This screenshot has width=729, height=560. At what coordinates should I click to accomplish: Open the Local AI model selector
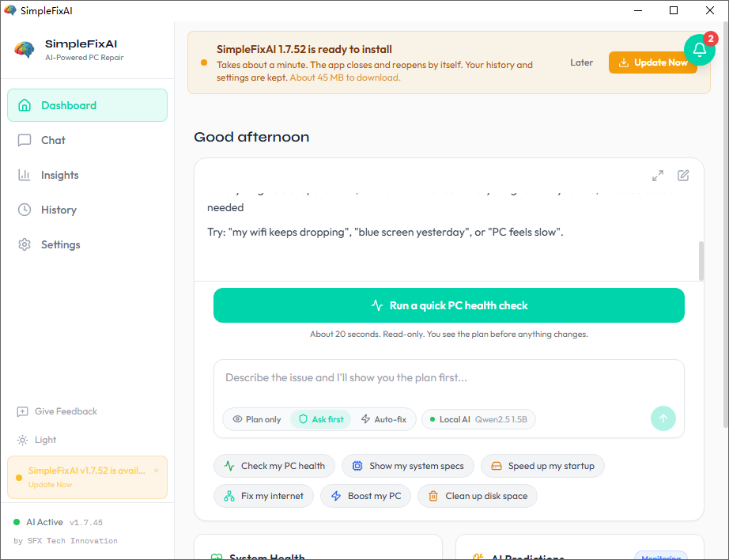pos(478,419)
